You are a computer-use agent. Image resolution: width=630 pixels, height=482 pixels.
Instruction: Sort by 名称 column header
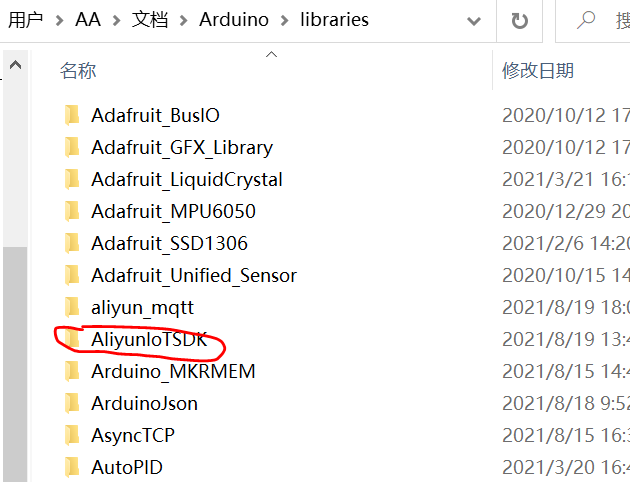point(78,71)
